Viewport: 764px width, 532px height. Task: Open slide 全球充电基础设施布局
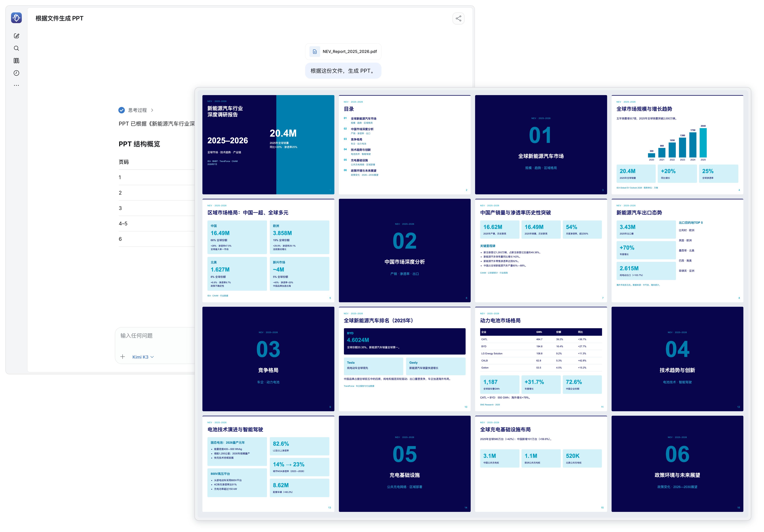[x=541, y=463]
